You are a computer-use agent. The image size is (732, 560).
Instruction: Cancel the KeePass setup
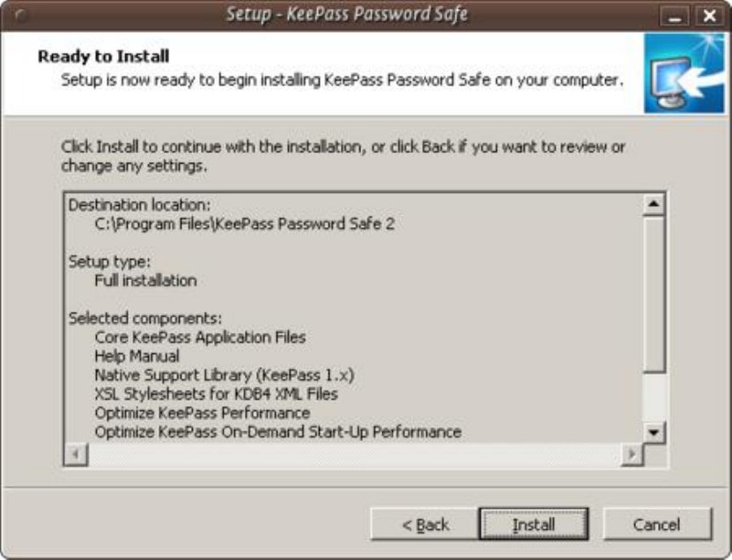(x=656, y=525)
